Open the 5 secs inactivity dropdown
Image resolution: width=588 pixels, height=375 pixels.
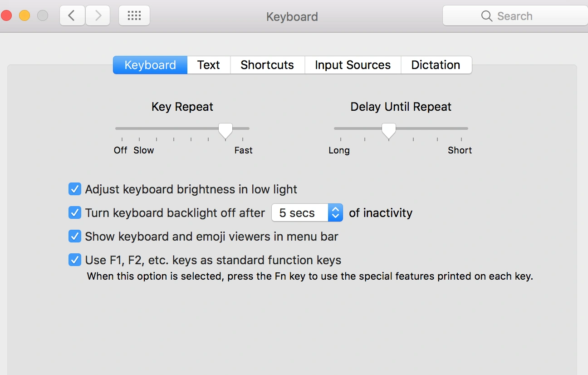tap(307, 213)
